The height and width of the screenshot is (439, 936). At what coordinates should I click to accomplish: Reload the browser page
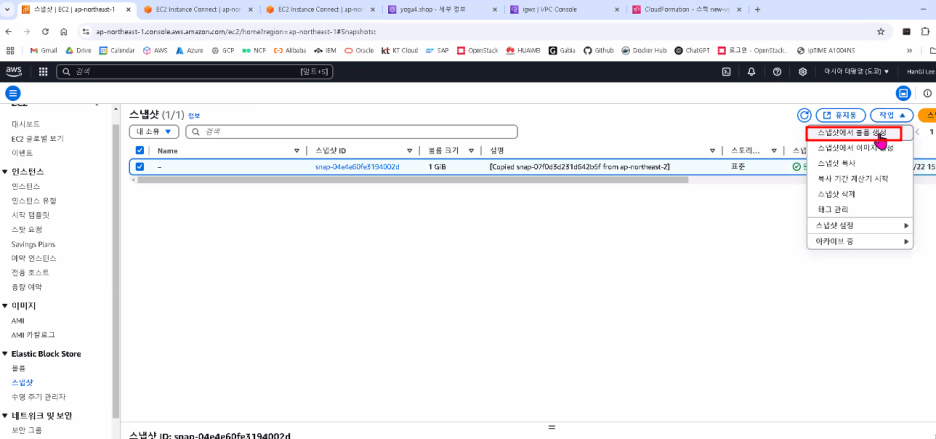point(45,32)
